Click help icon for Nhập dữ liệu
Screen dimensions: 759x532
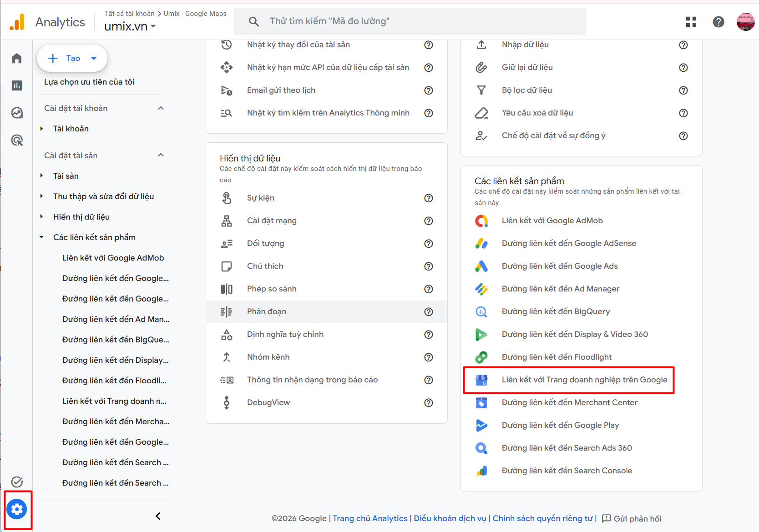(x=683, y=45)
